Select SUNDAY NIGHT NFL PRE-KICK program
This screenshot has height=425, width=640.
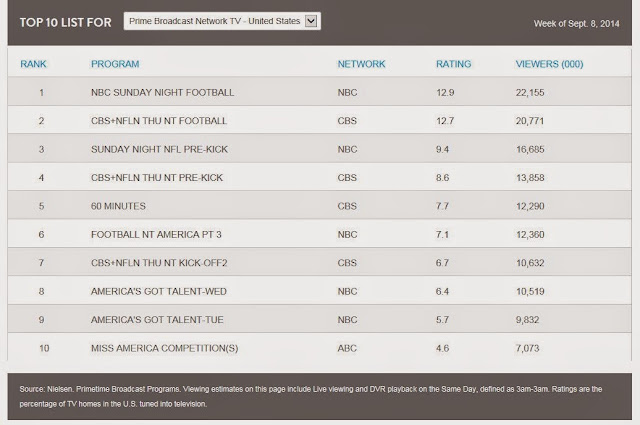pyautogui.click(x=159, y=149)
